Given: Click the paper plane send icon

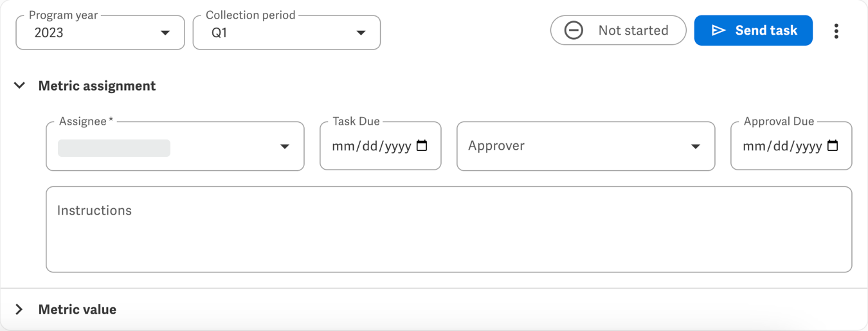Looking at the screenshot, I should [718, 30].
